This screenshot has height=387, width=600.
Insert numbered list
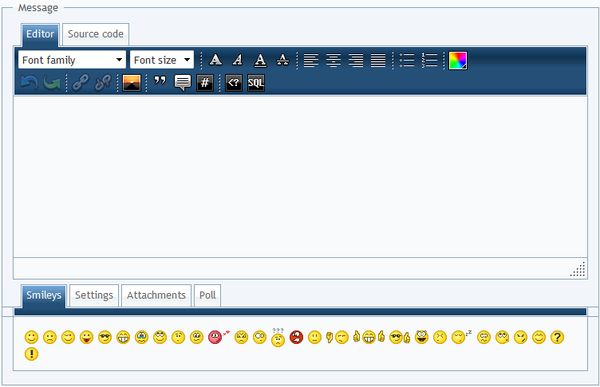pyautogui.click(x=429, y=60)
